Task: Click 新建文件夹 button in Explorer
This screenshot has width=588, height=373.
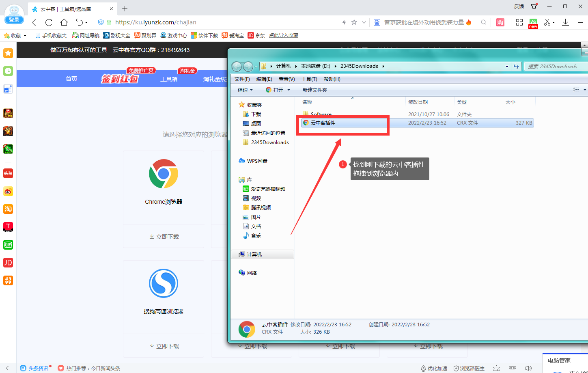Action: coord(314,90)
